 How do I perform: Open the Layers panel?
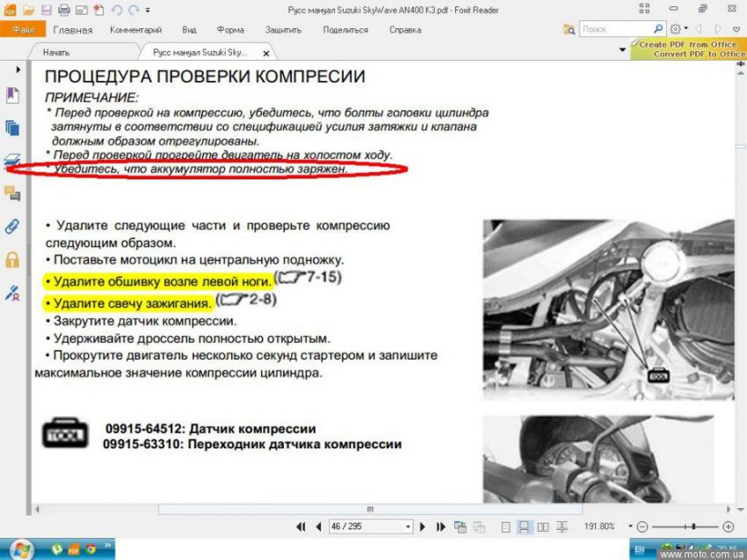pyautogui.click(x=12, y=160)
